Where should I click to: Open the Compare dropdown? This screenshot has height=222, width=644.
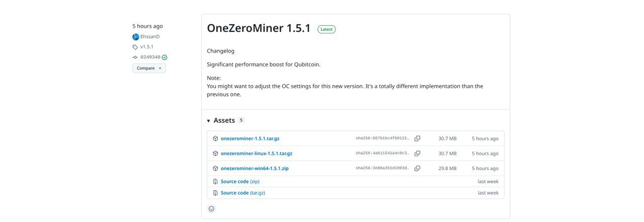click(149, 68)
